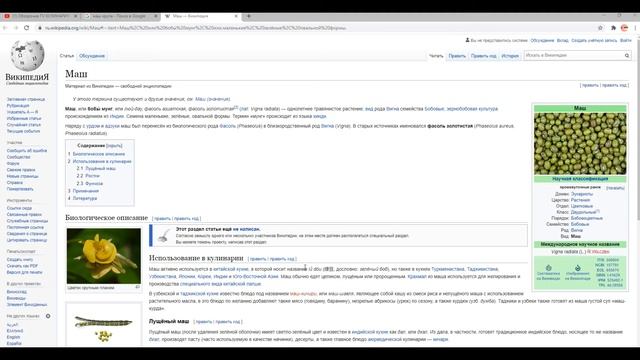Close the Google search tab
Viewport: 640px width, 360px height.
click(x=156, y=16)
